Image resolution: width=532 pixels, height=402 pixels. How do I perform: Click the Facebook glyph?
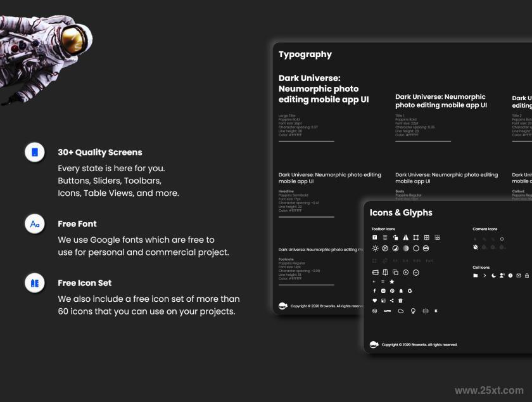tap(374, 291)
